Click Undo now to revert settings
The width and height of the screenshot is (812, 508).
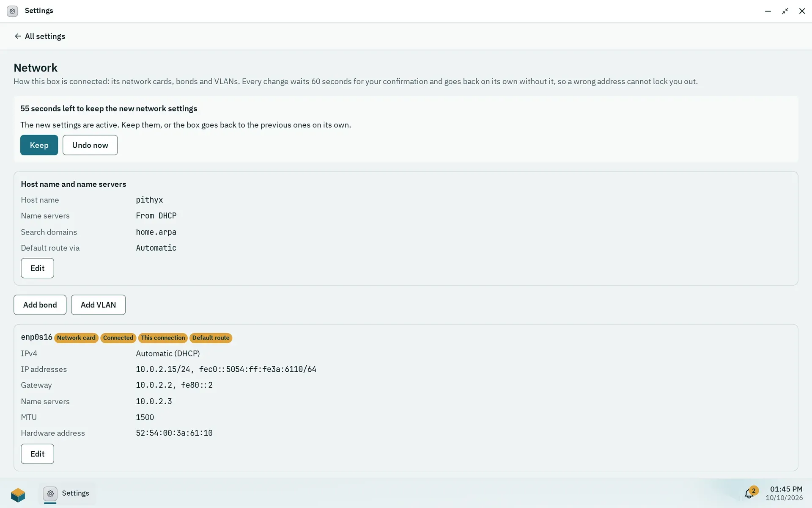click(x=90, y=145)
